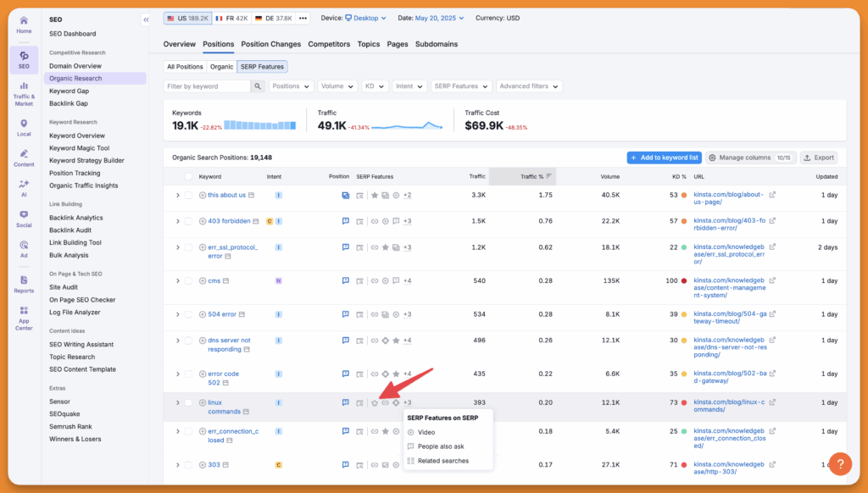Open SERP snapshot icon after '504 error'

[242, 314]
